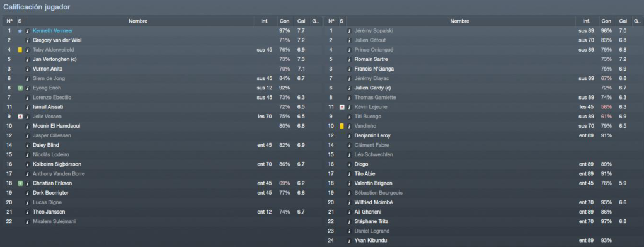Screen dimensions: 644x247
Task: Click the Inf. header in the right table
Action: point(587,21)
